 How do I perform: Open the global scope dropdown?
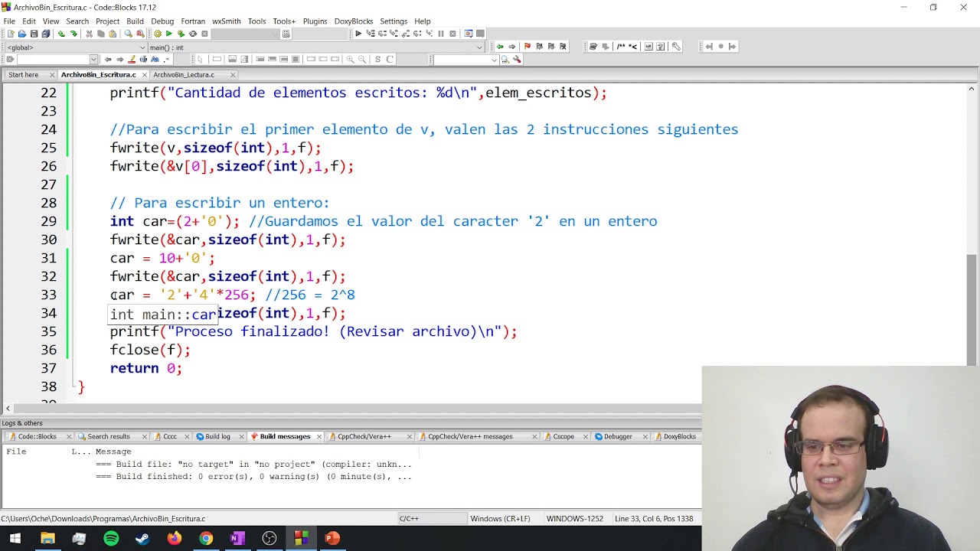pyautogui.click(x=73, y=47)
